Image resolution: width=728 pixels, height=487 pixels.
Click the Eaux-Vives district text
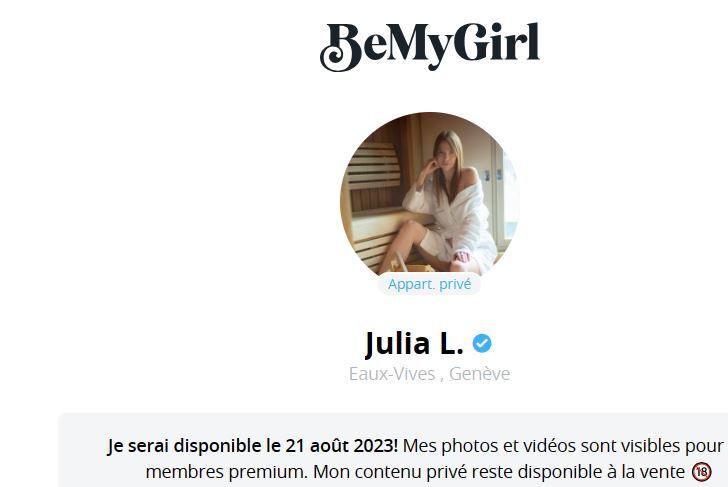tap(392, 374)
